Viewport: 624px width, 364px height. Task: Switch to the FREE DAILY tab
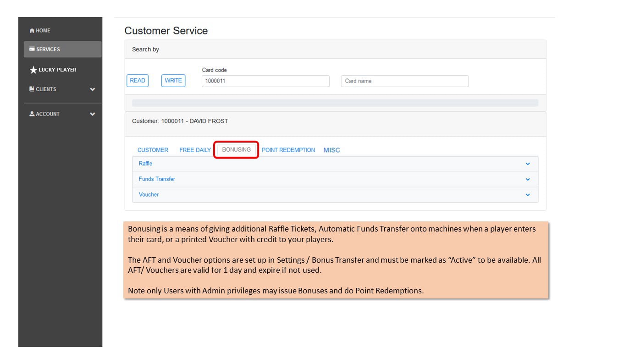(x=195, y=150)
